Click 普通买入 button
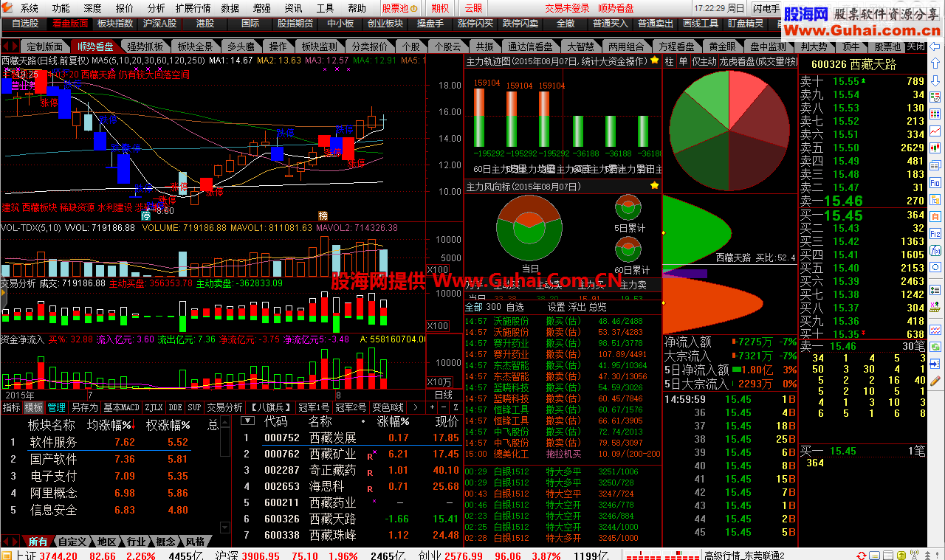 click(x=611, y=24)
